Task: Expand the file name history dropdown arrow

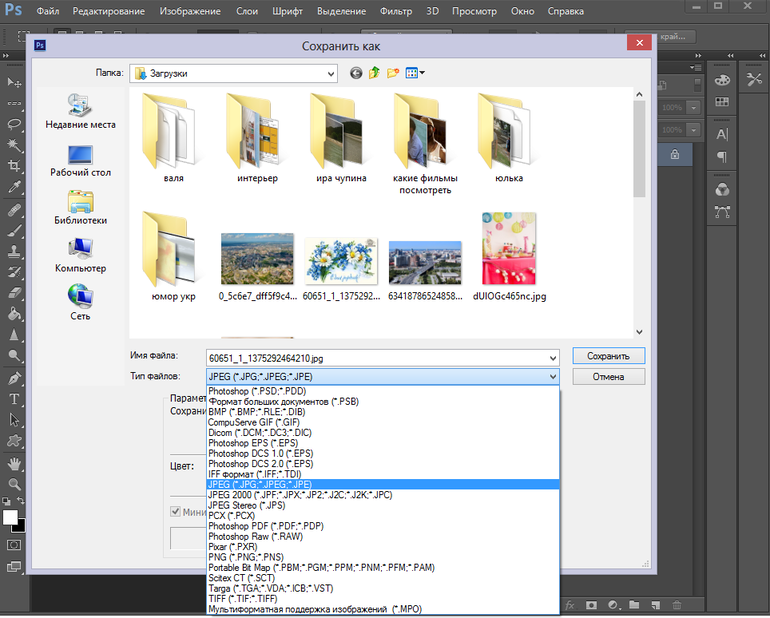Action: pos(553,357)
